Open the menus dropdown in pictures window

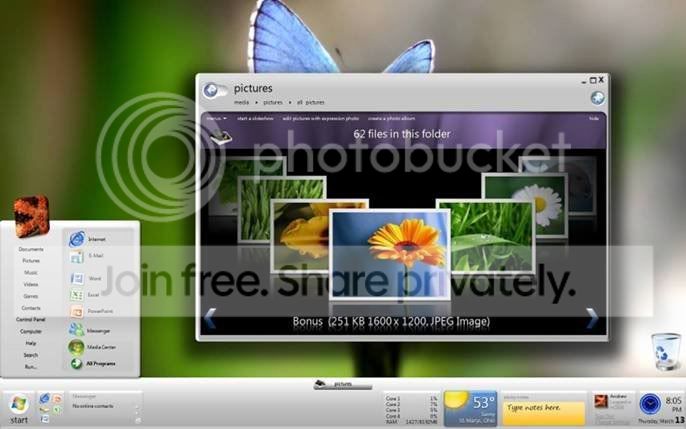pyautogui.click(x=217, y=119)
